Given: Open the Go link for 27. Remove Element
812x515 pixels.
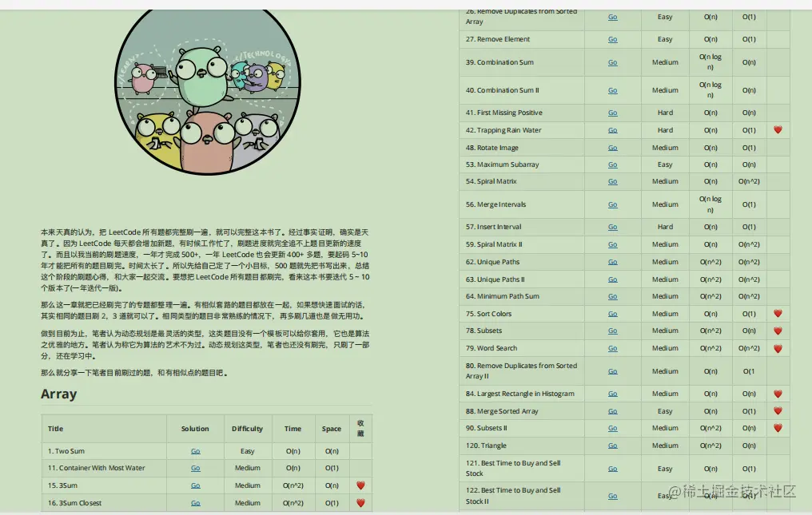Looking at the screenshot, I should (x=613, y=39).
